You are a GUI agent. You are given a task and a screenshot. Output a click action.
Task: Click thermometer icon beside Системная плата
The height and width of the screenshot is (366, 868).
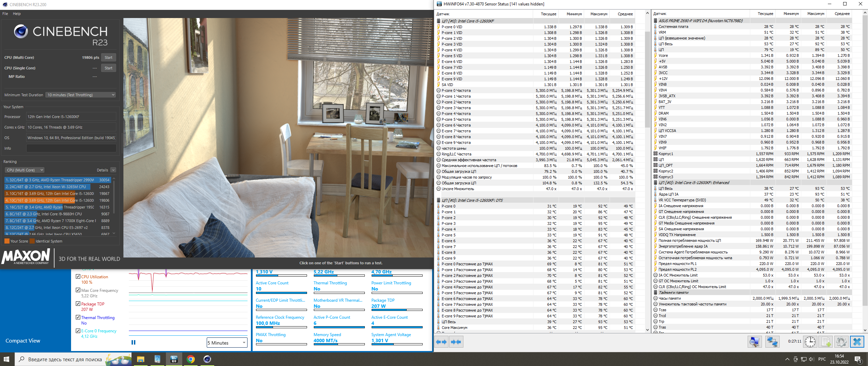[655, 27]
